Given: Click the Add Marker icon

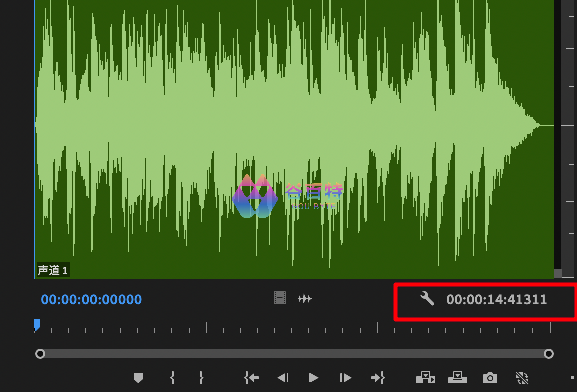Looking at the screenshot, I should coord(138,378).
